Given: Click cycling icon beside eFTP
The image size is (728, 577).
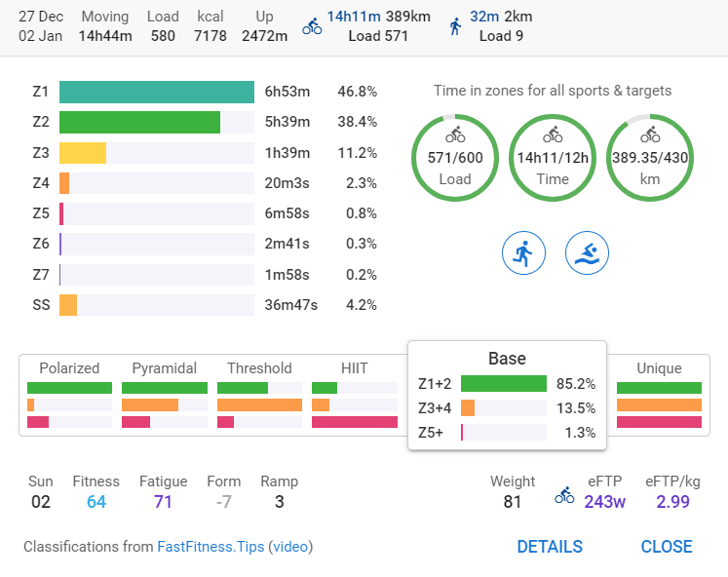Looking at the screenshot, I should point(564,495).
